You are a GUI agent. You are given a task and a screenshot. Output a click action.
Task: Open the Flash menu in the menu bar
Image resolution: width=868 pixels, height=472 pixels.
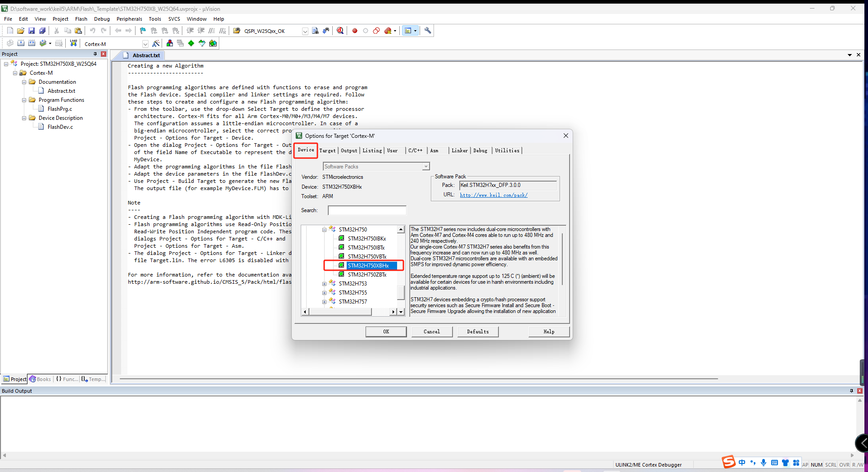(x=81, y=19)
